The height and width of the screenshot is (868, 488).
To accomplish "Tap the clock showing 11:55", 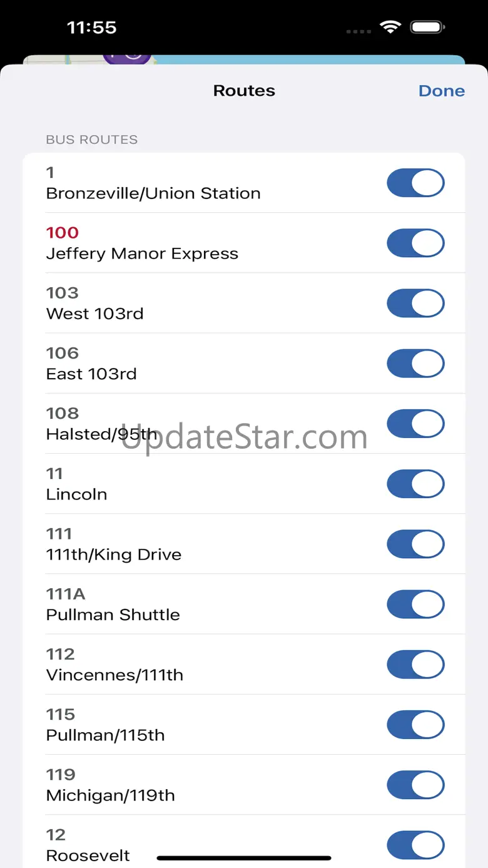I will (92, 28).
